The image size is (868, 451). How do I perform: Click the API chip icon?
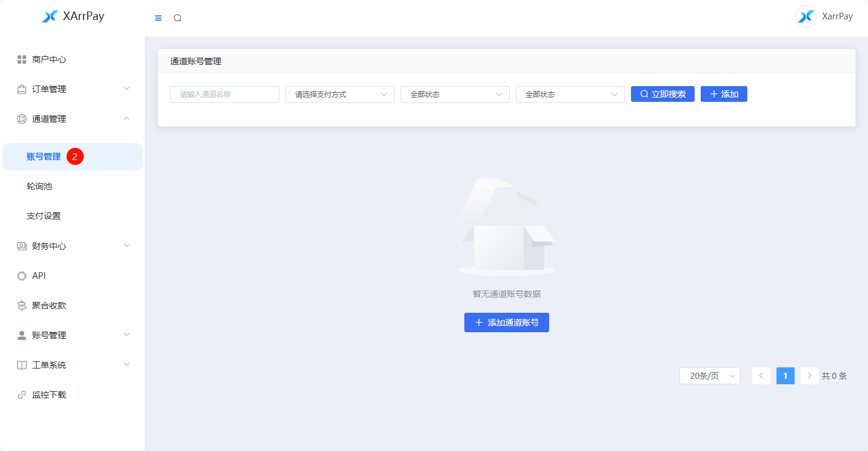22,276
